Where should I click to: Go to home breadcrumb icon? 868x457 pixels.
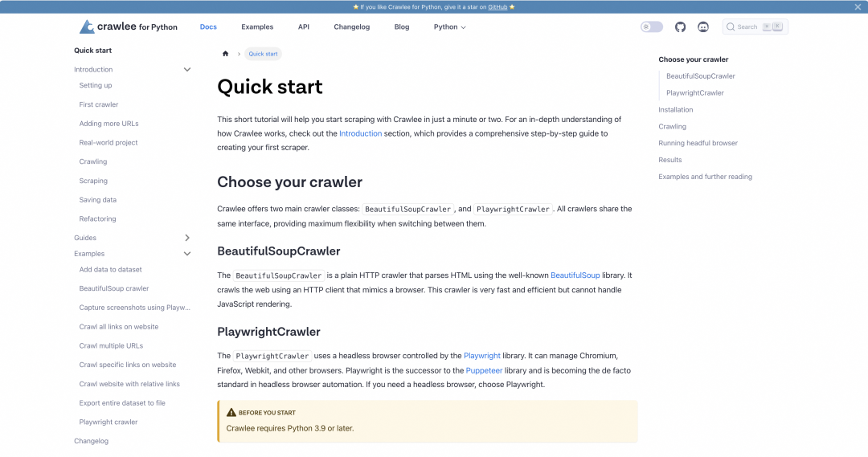[x=225, y=54]
